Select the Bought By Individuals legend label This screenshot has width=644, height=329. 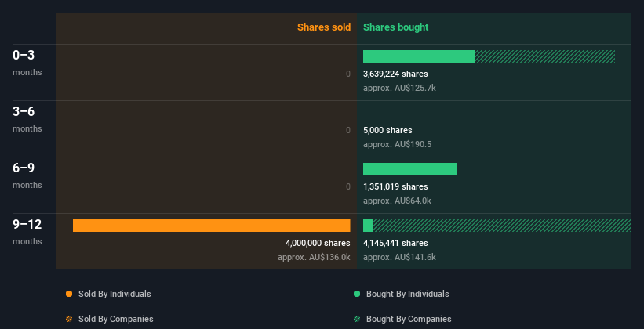407,294
